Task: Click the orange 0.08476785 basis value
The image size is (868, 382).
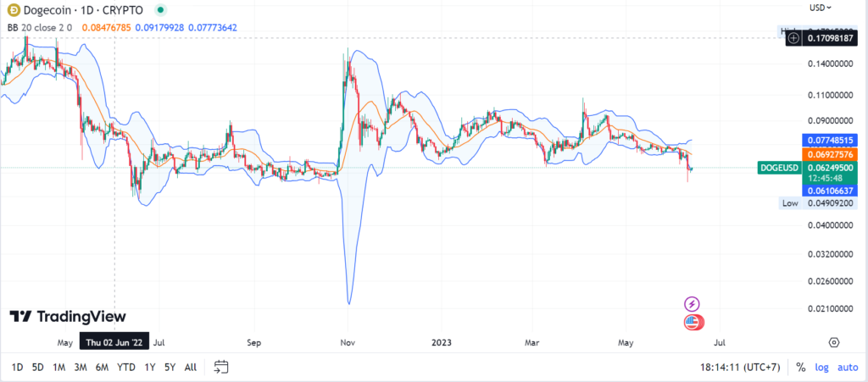Action: click(x=106, y=26)
